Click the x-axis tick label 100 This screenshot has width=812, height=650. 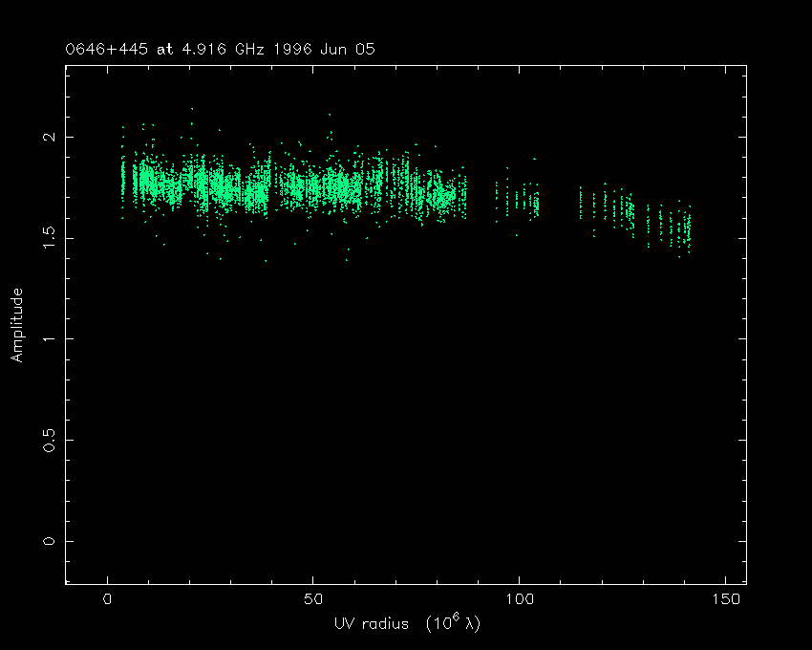(x=519, y=600)
